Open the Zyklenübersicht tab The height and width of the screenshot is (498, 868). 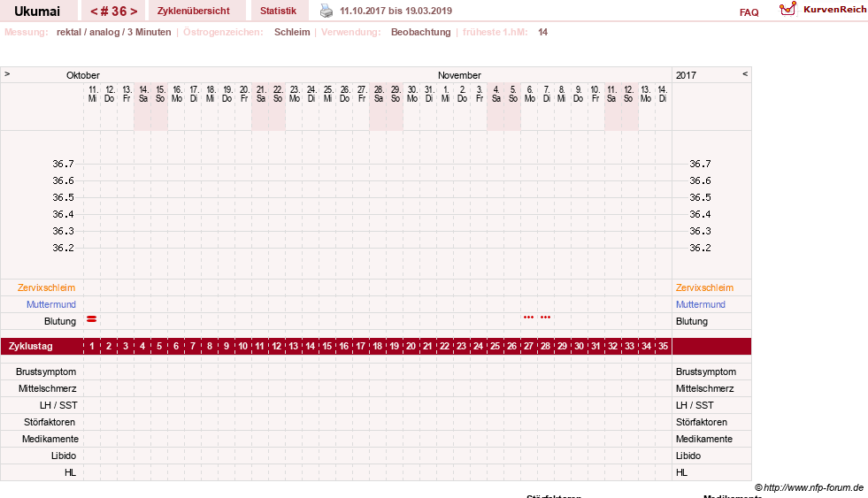tap(193, 11)
